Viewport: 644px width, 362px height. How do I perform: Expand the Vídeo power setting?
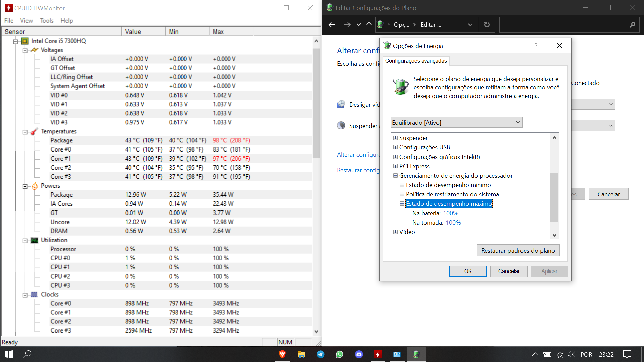pyautogui.click(x=395, y=232)
